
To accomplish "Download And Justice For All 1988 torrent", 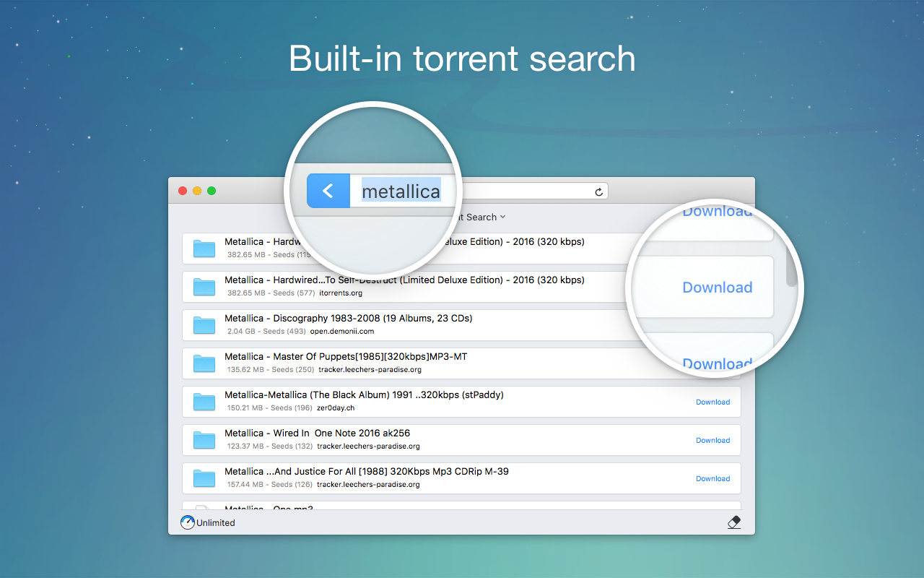I will [x=712, y=478].
